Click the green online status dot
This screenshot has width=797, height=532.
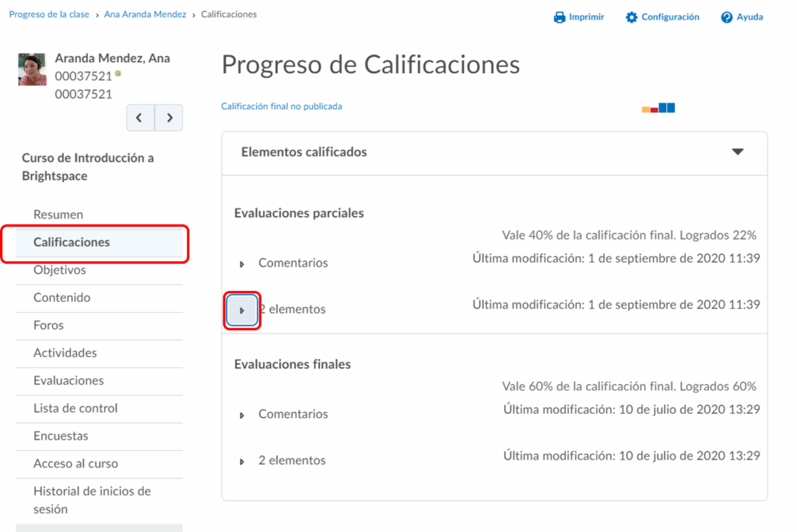(118, 74)
